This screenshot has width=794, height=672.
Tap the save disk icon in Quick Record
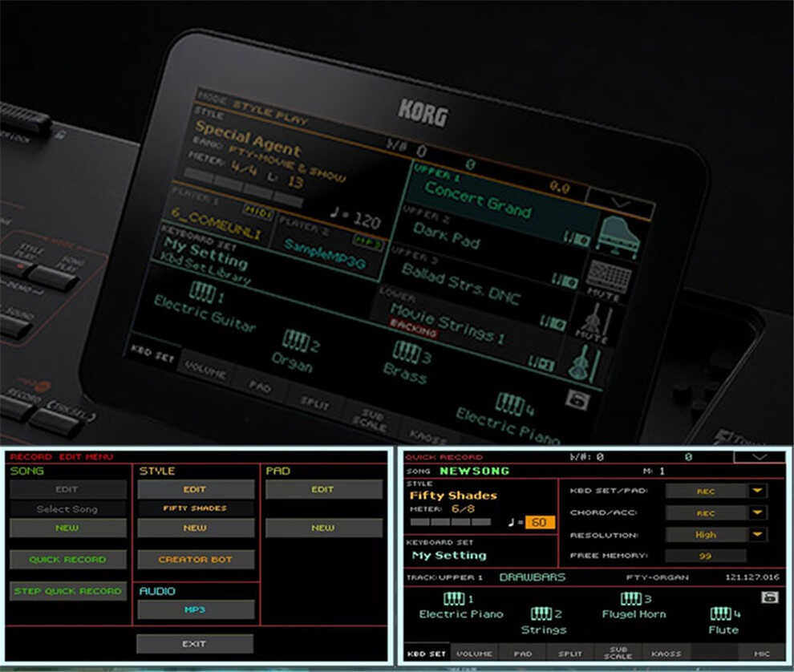770,597
